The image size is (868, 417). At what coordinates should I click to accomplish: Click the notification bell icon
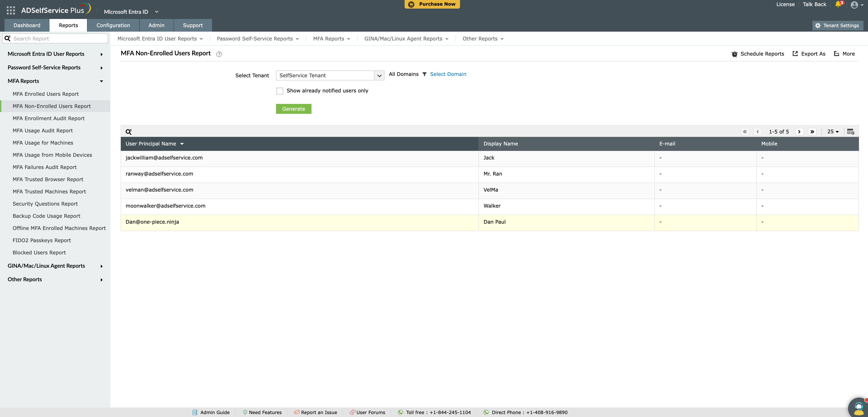tap(838, 4)
